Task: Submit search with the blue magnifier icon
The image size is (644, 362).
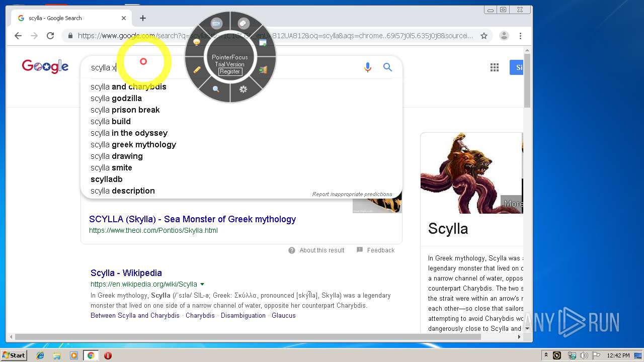Action: (387, 67)
